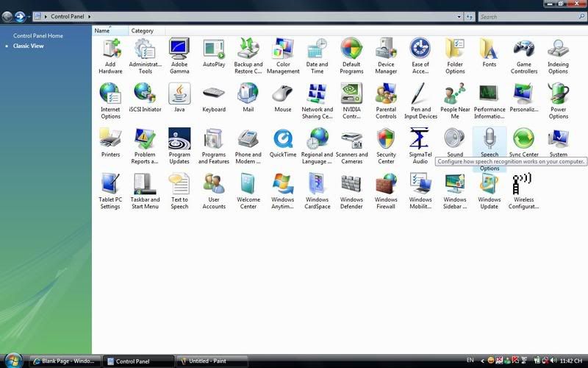This screenshot has height=368, width=588.
Task: Open Security Center
Action: click(x=386, y=146)
